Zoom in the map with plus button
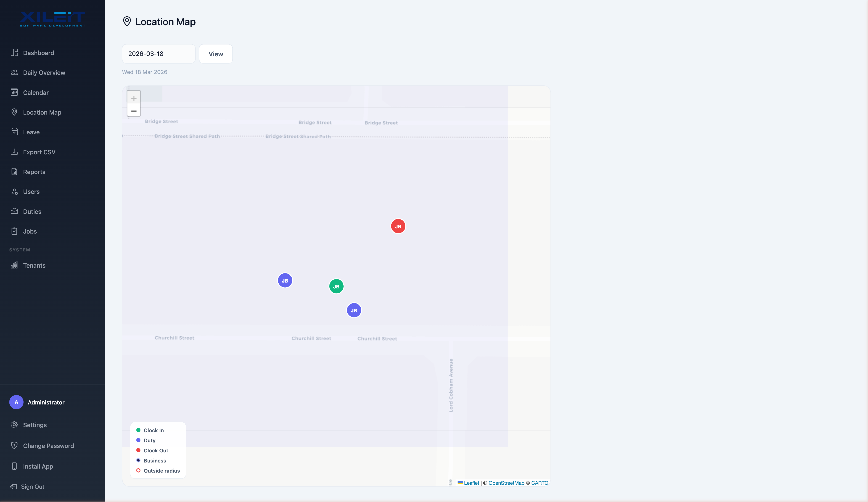868x502 pixels. point(134,98)
